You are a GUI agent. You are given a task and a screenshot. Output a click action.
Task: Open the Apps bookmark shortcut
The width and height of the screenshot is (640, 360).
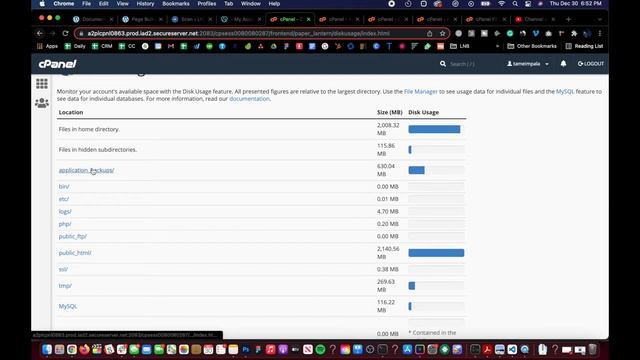(48, 46)
